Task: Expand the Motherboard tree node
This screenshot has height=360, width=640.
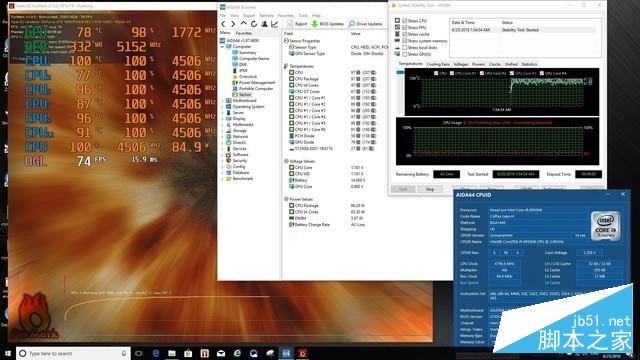Action: click(x=222, y=100)
